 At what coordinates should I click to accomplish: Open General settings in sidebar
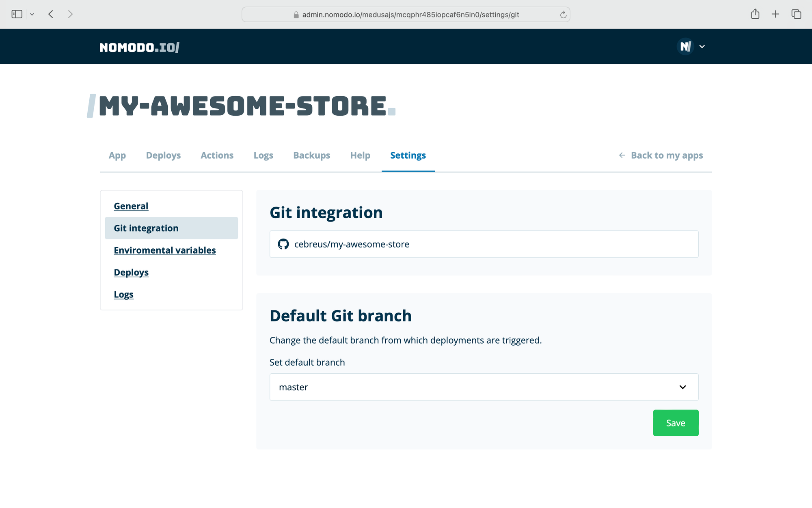[x=131, y=206]
